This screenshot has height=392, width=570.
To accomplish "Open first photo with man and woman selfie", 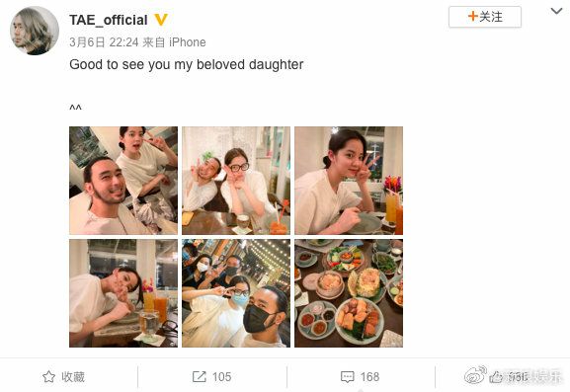I will click(123, 181).
